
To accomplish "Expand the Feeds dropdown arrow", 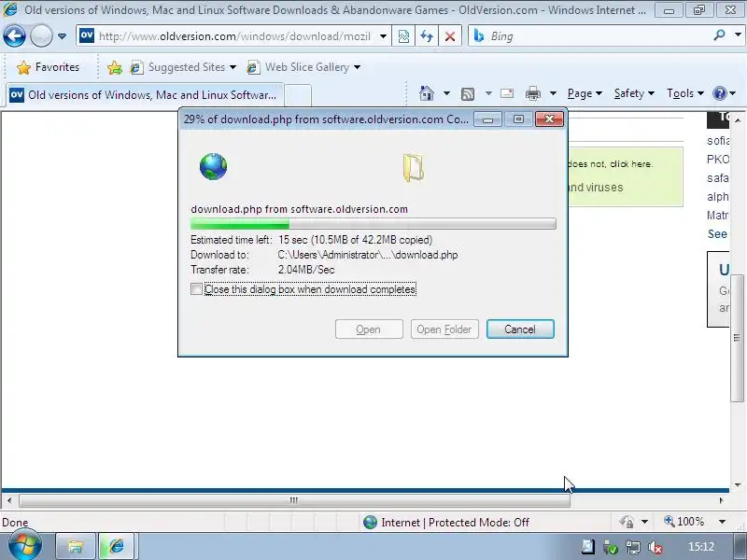I will tap(488, 93).
